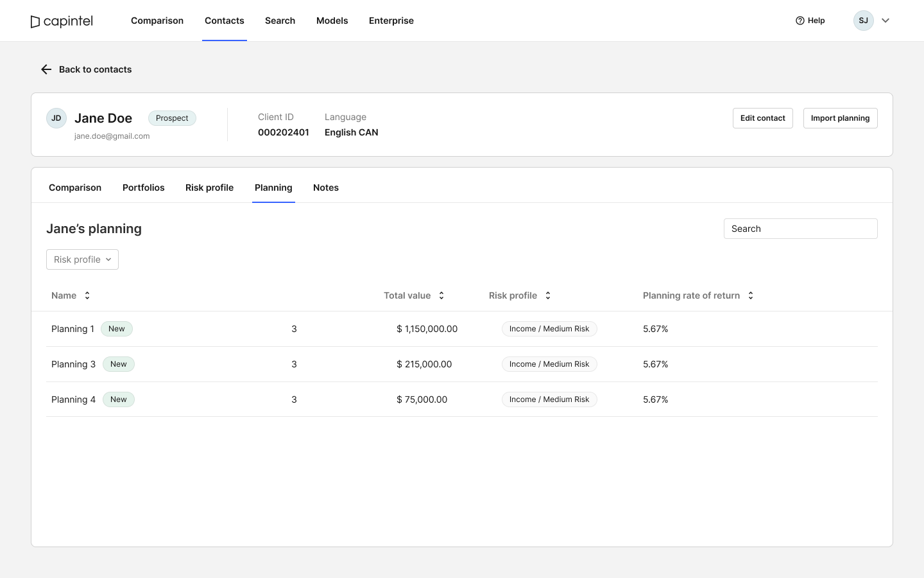
Task: Open the Help link
Action: [810, 21]
